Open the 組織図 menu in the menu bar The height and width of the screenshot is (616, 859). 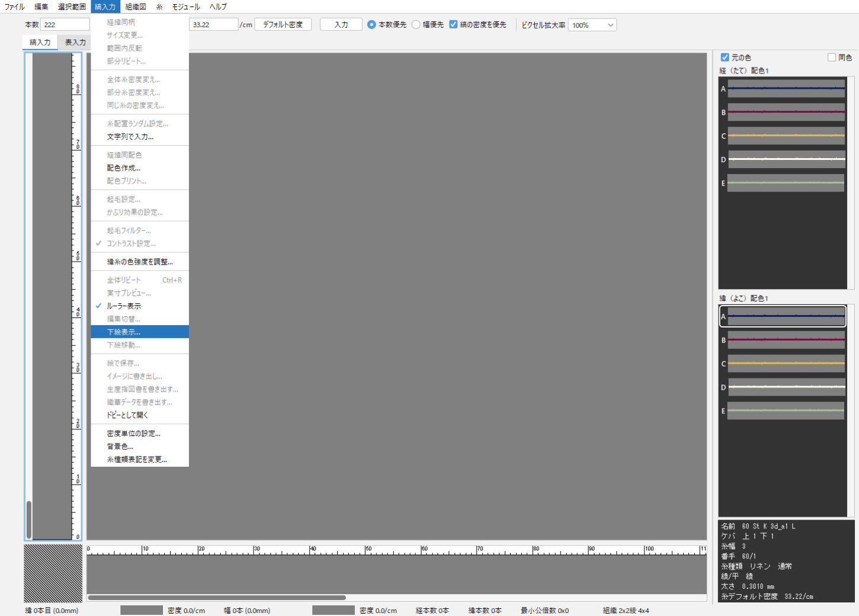tap(136, 7)
